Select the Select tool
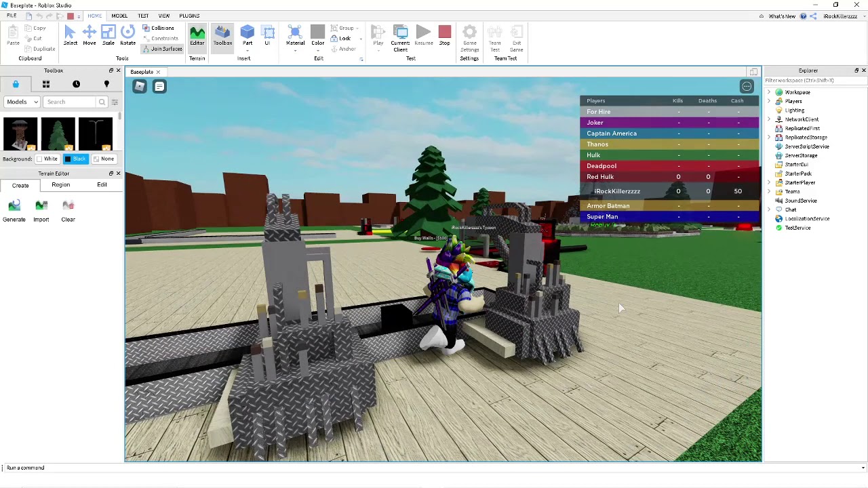Viewport: 868px width, 488px height. [70, 36]
